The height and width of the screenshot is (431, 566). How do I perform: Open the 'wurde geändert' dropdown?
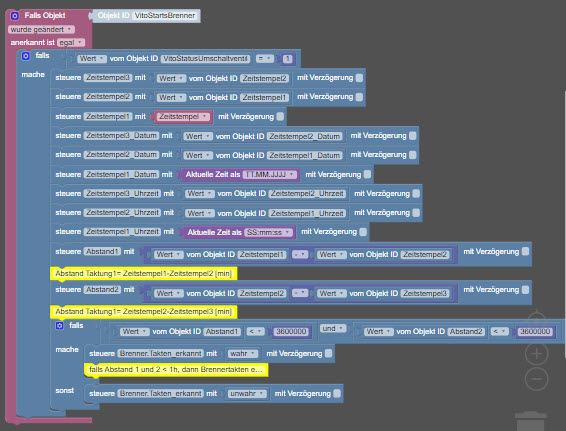tap(42, 30)
